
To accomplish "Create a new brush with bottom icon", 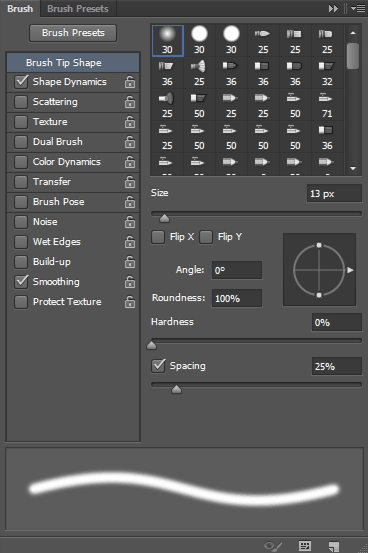I will point(333,546).
